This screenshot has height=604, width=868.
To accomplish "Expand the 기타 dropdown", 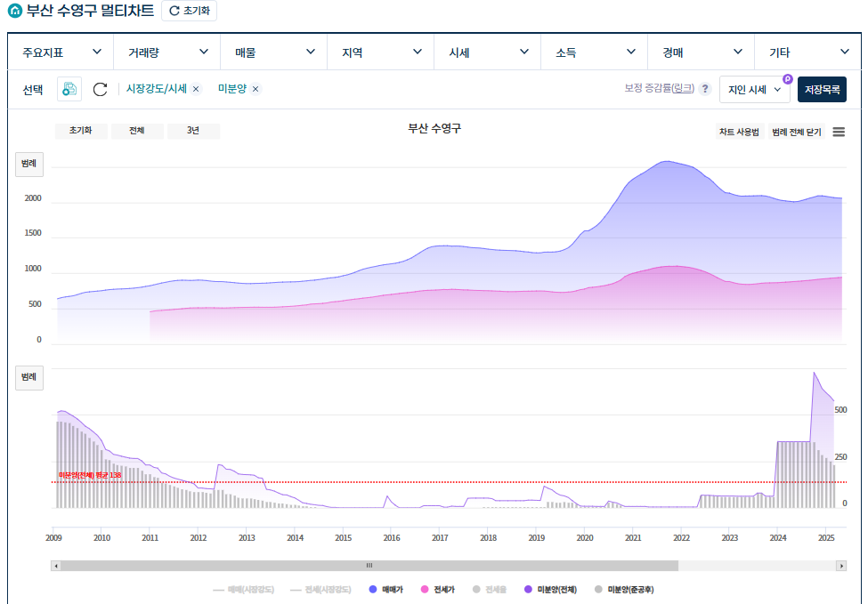I will (x=808, y=52).
